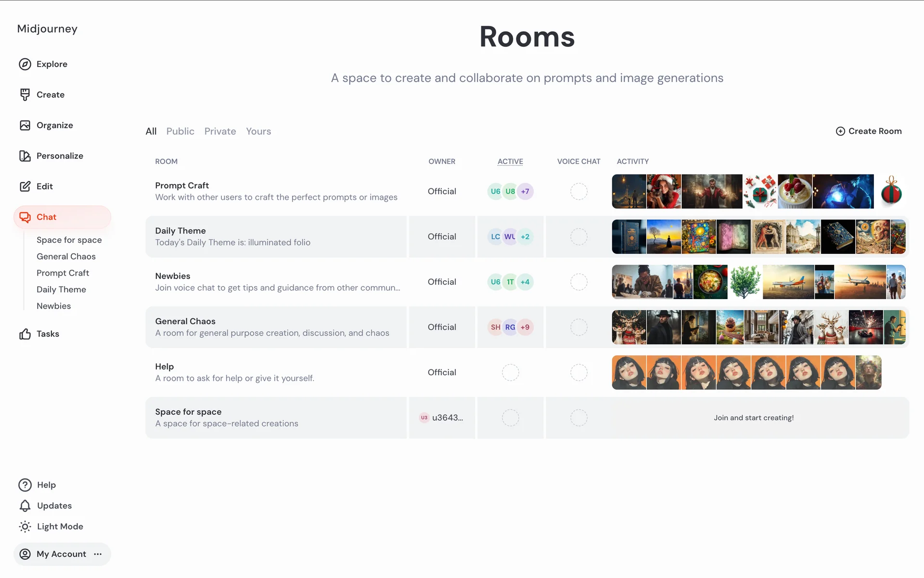Switch to the Yours rooms tab
The height and width of the screenshot is (578, 924).
tap(258, 131)
